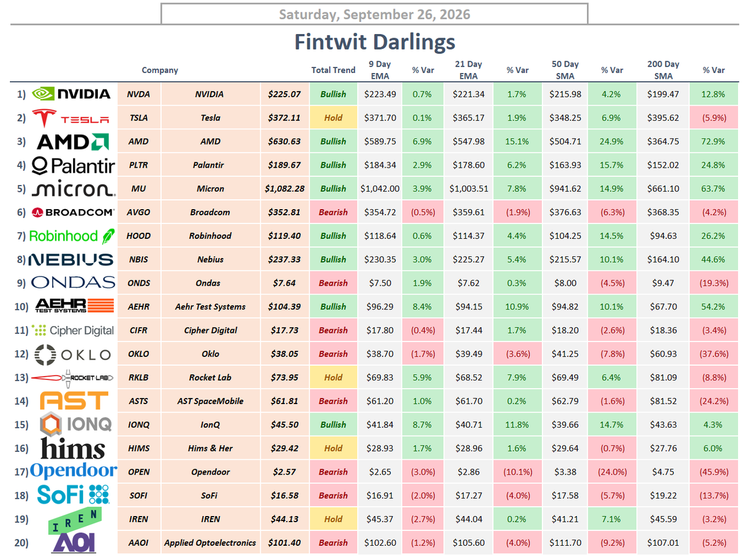Click Oklo's (37.6%) variance cell
The height and width of the screenshot is (560, 743).
coord(713,354)
